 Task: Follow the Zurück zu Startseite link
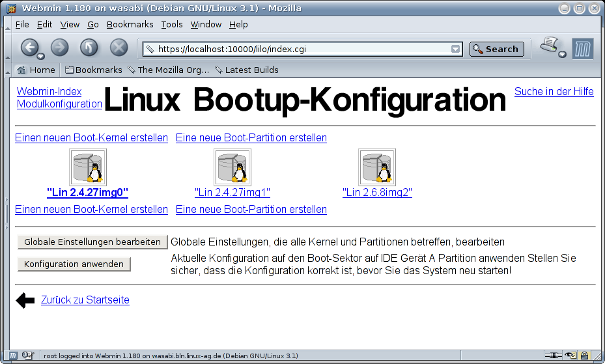point(85,300)
